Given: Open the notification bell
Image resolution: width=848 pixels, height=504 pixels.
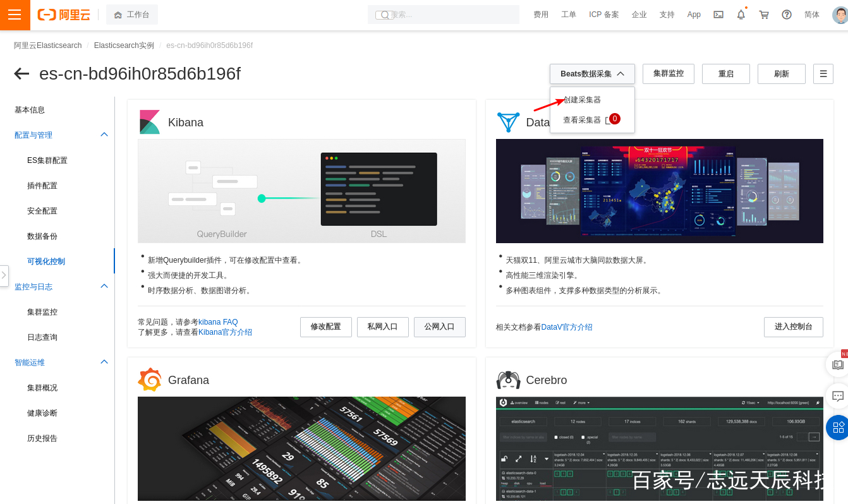Looking at the screenshot, I should click(741, 15).
